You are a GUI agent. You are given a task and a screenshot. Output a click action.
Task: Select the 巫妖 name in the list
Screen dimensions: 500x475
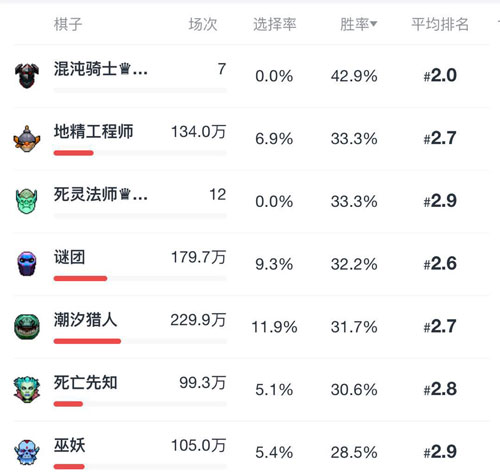(x=69, y=445)
